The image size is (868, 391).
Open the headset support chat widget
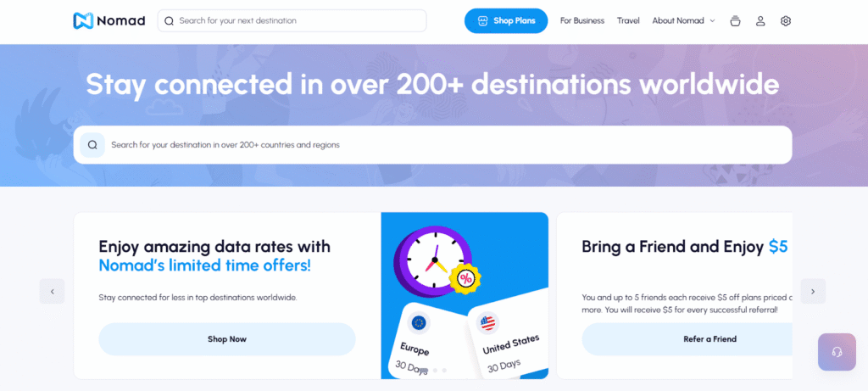(x=837, y=352)
